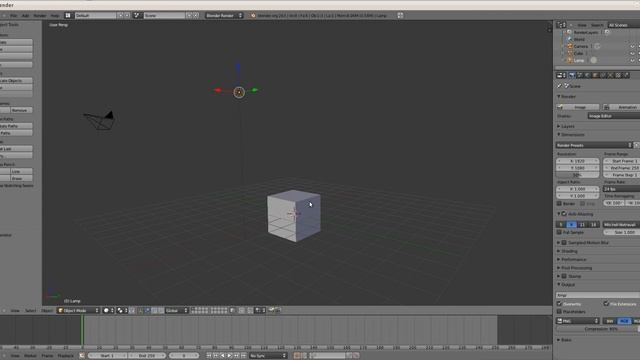Screen dimensions: 640x360
Task: Expand the Shading panel
Action: coord(568,251)
